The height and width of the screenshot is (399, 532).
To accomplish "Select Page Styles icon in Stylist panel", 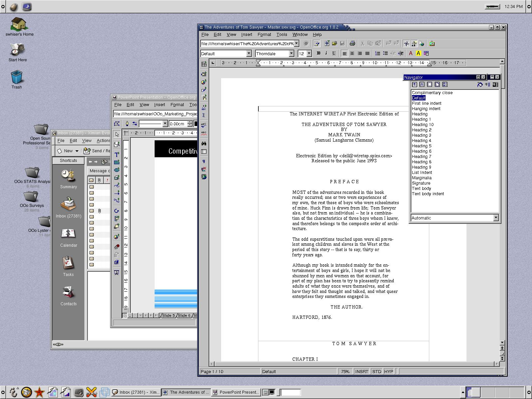I will [x=437, y=84].
